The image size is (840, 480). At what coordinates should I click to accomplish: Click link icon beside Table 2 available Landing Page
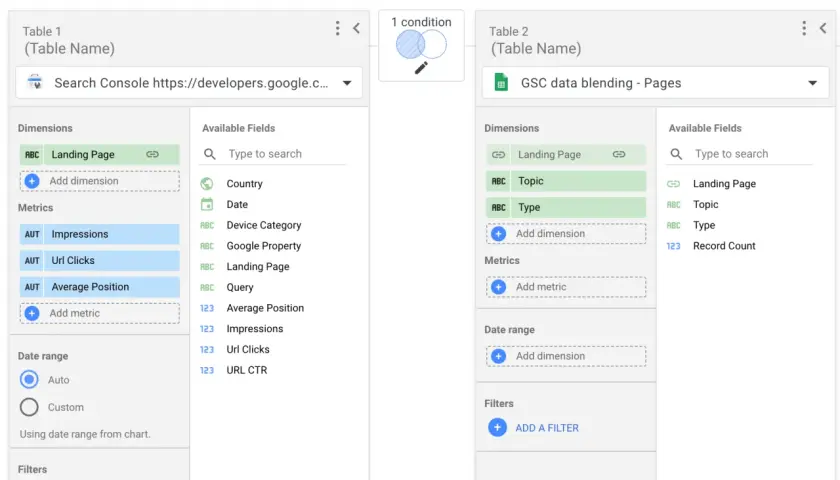pyautogui.click(x=673, y=184)
